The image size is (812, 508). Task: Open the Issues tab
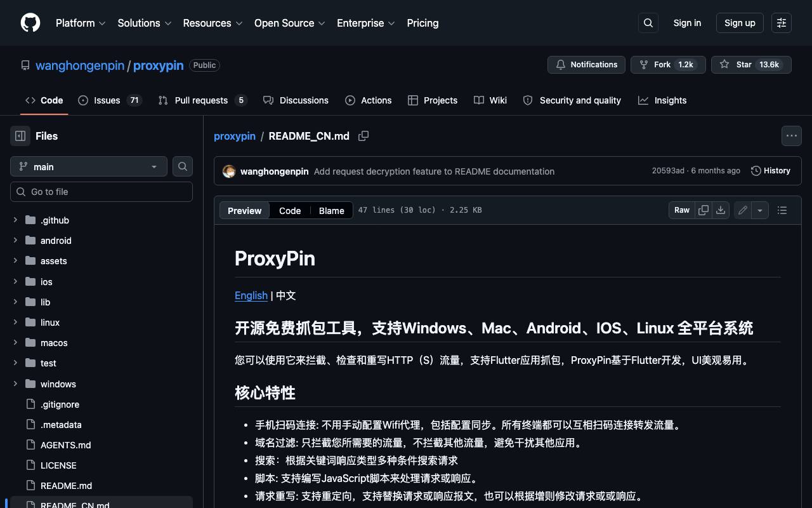[110, 100]
